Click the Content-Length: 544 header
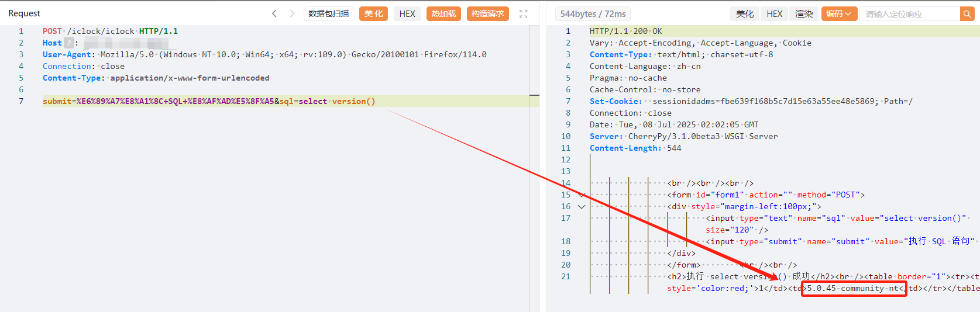 pos(635,148)
